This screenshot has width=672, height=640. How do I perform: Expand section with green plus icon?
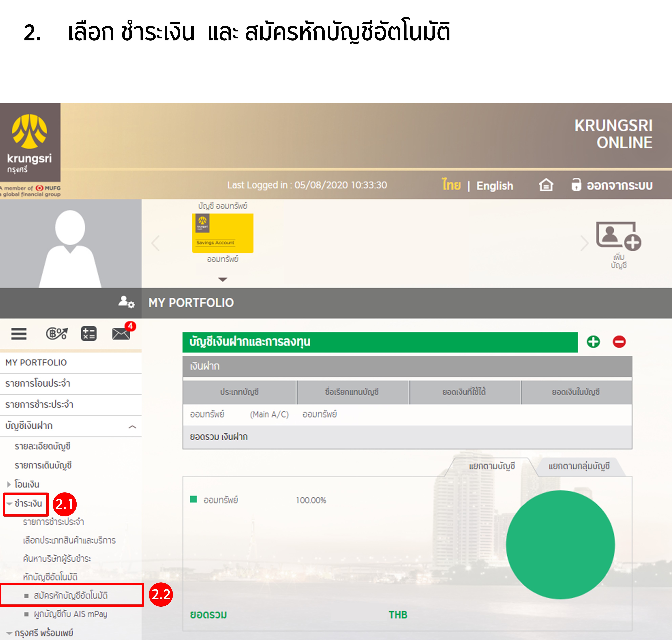pos(593,342)
